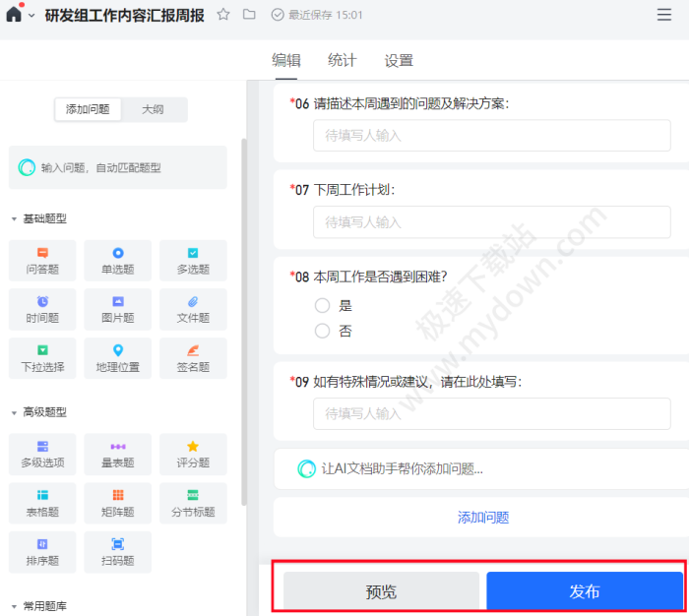Add a 单选题 question type
Viewport: 689px width, 616px height.
point(118,261)
